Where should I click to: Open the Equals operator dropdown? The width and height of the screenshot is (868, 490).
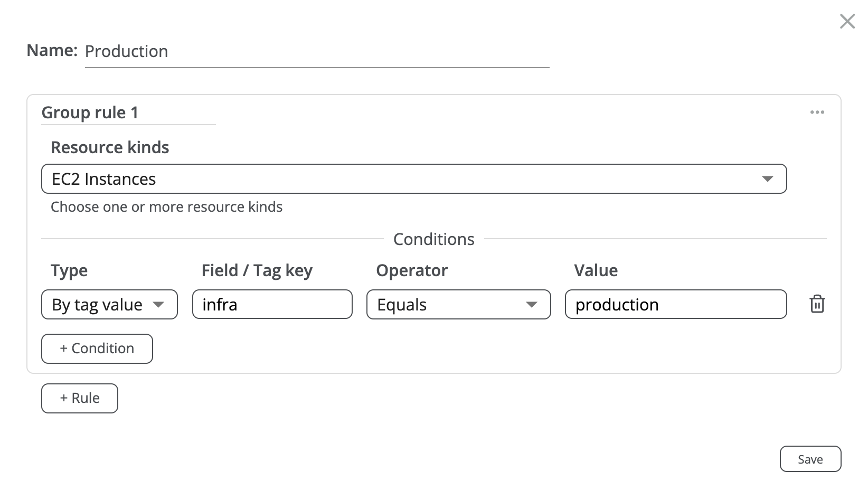click(x=458, y=305)
